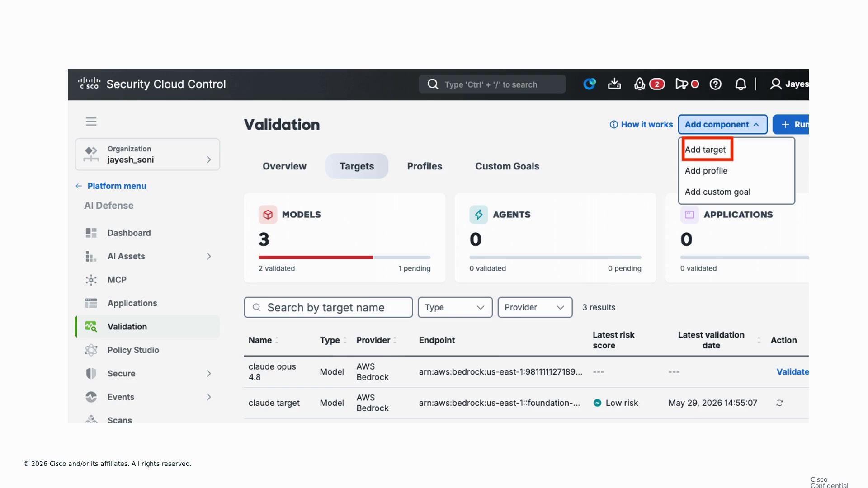The image size is (868, 488).
Task: Switch to the Overview tab
Action: [284, 166]
